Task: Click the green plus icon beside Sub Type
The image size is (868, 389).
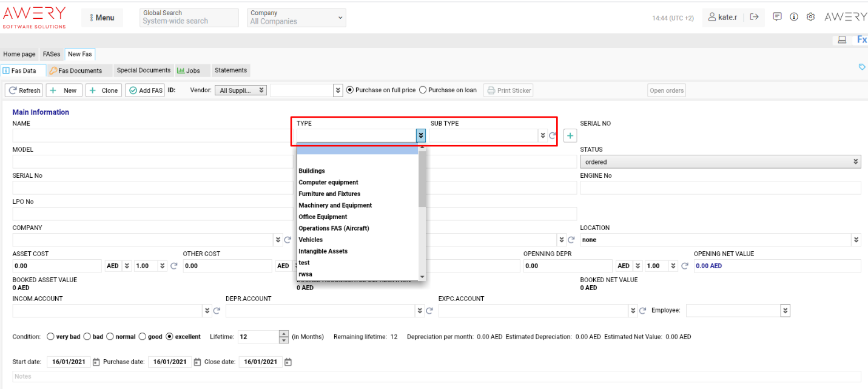Action: (x=570, y=136)
